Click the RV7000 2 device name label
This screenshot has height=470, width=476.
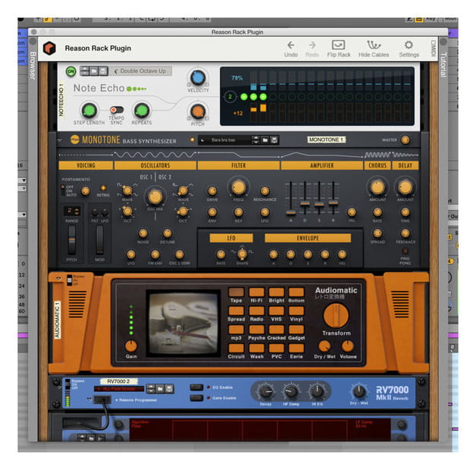118,381
